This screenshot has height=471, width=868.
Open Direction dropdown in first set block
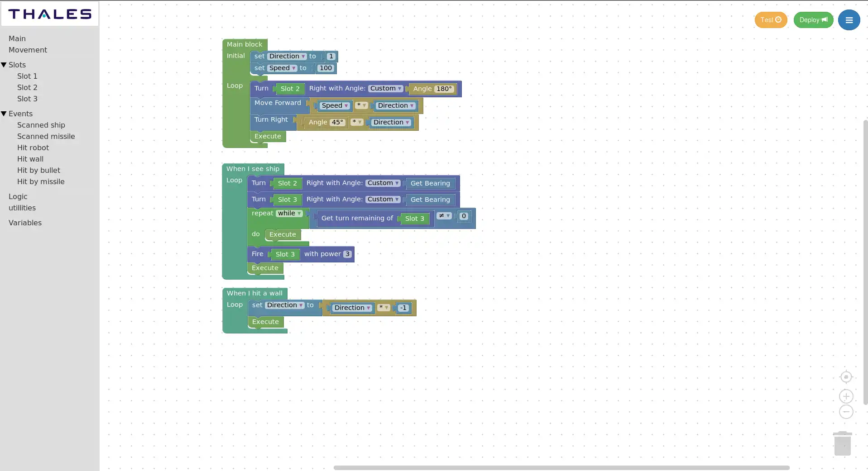(x=287, y=56)
